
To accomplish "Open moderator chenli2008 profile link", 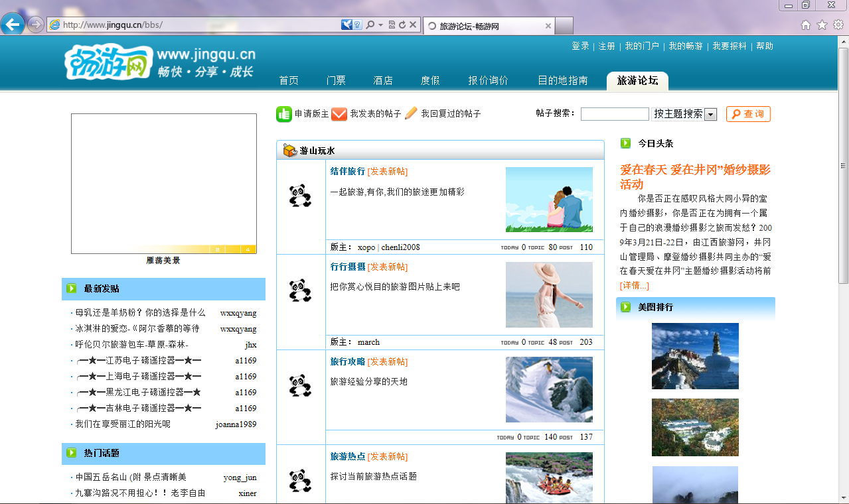I will click(x=400, y=247).
